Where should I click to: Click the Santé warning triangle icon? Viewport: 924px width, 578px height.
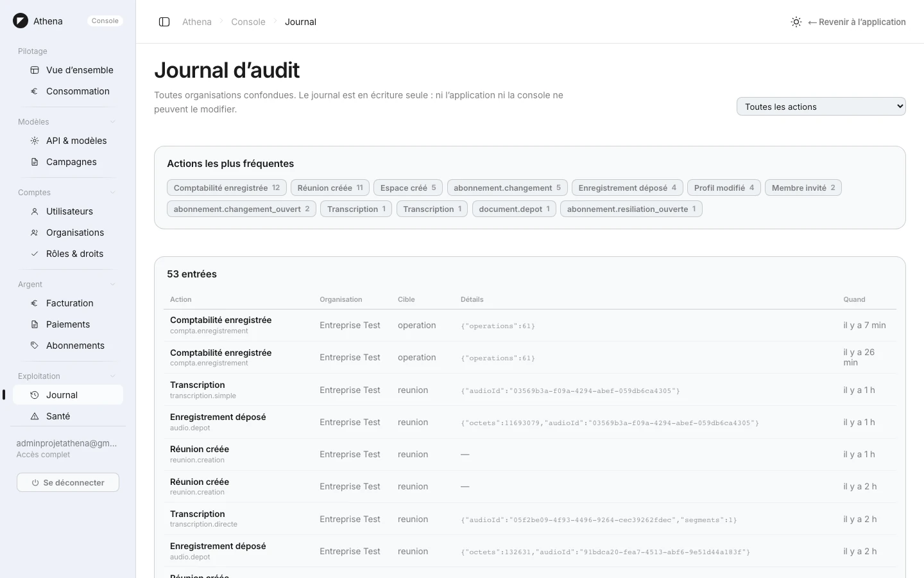pyautogui.click(x=35, y=416)
